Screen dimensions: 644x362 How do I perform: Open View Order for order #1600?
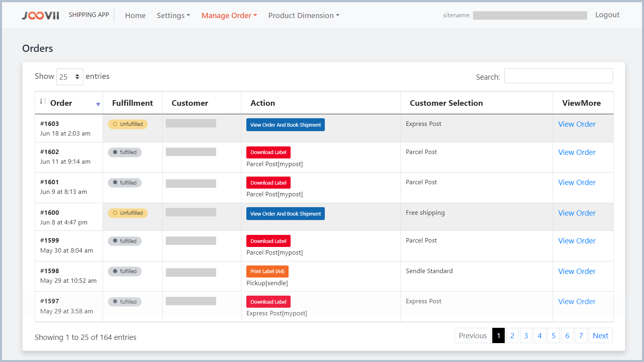coord(577,213)
